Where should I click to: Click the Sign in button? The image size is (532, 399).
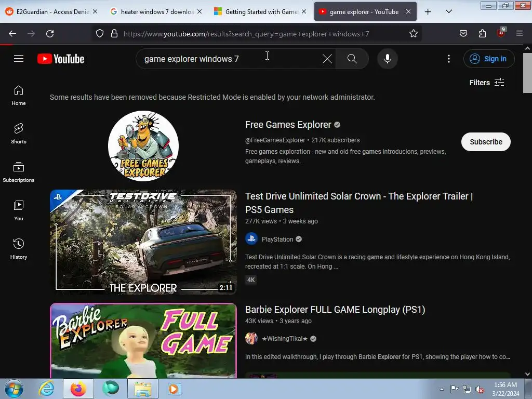pos(488,59)
